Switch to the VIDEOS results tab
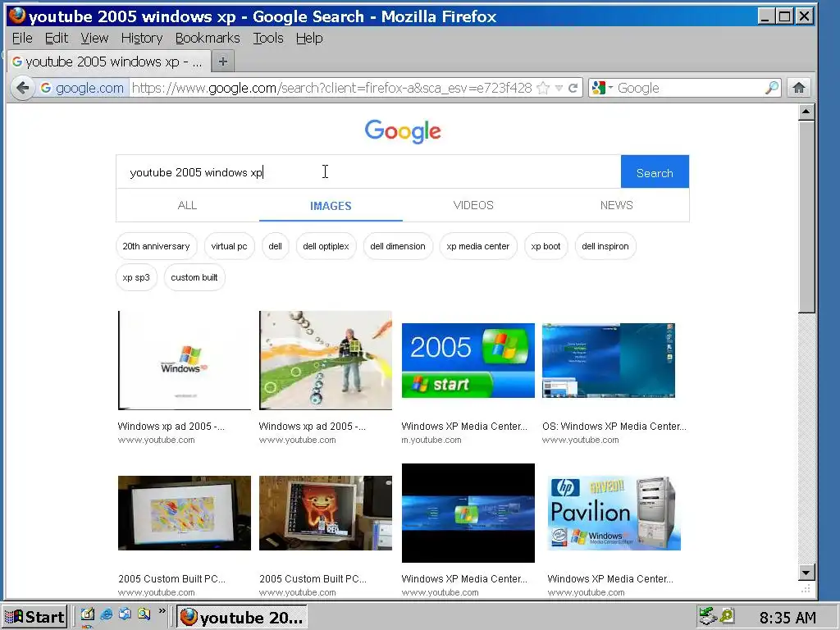This screenshot has width=840, height=630. click(x=473, y=205)
